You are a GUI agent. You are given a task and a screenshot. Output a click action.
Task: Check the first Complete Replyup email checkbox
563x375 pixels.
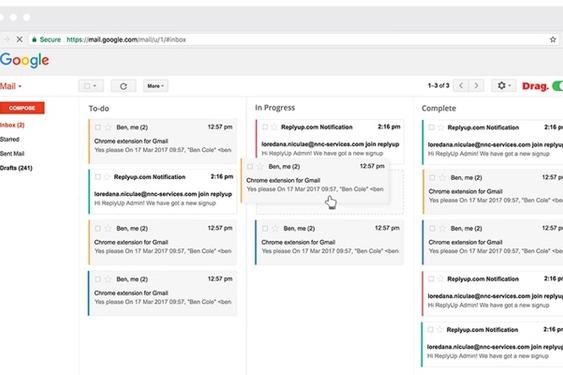pyautogui.click(x=432, y=127)
